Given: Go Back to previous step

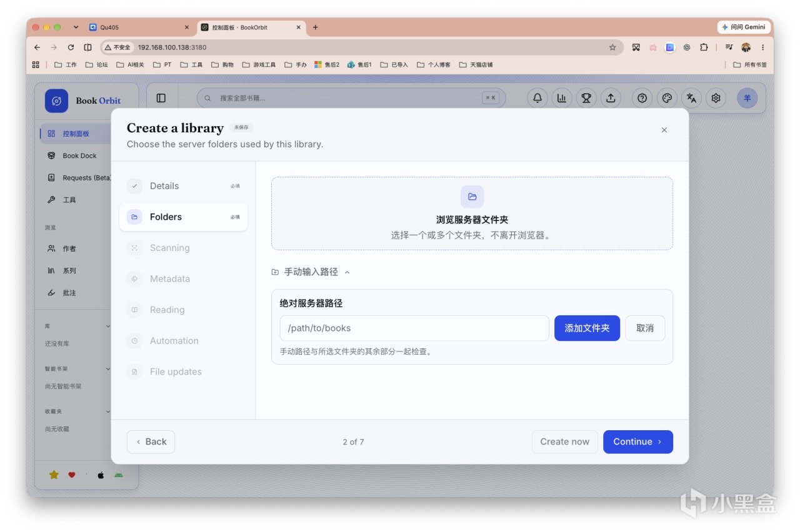Looking at the screenshot, I should pyautogui.click(x=151, y=441).
